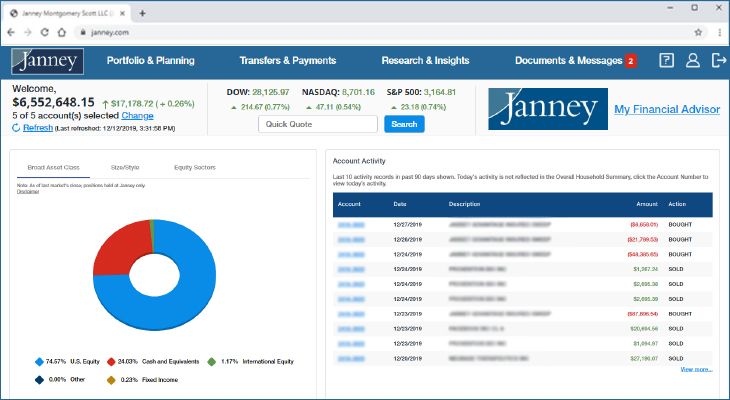Open the browser three-dot menu
Image resolution: width=730 pixels, height=400 pixels.
pyautogui.click(x=720, y=32)
